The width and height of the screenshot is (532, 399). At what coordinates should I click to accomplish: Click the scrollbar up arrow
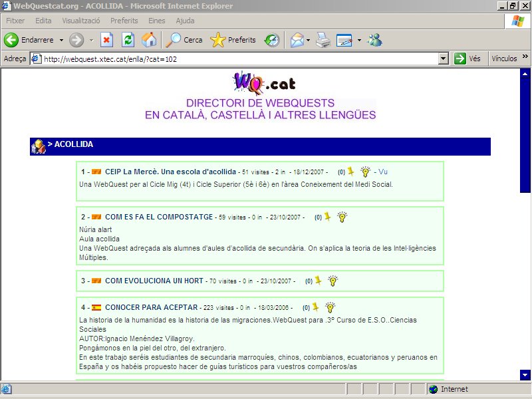[525, 74]
